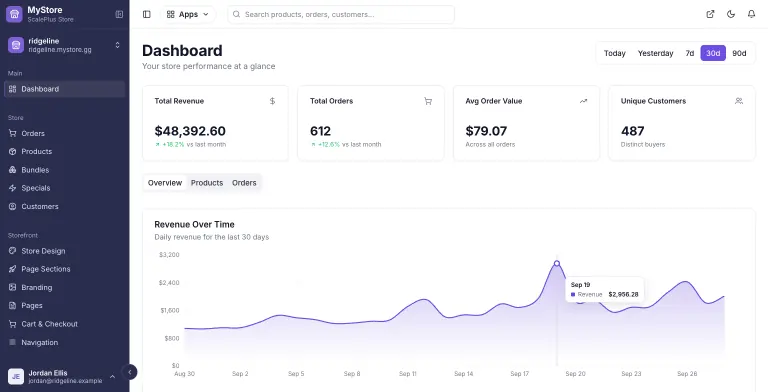Select the 90d date range
The width and height of the screenshot is (768, 392).
coord(739,53)
